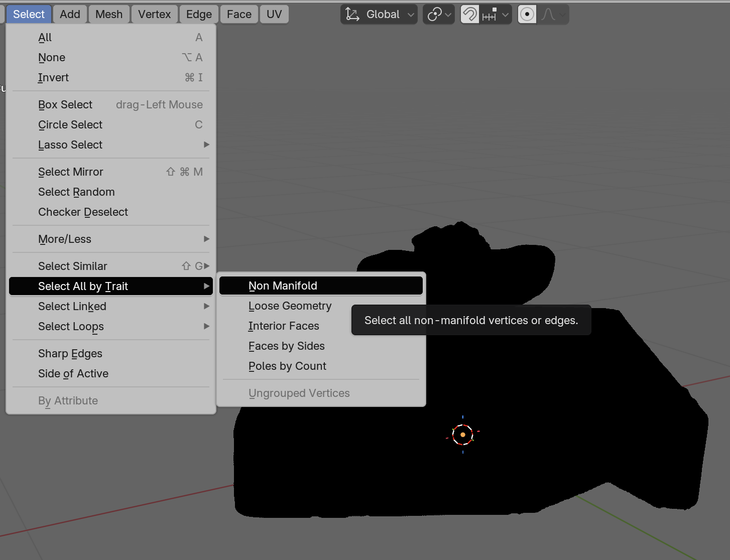Click the snap-to increments icon
The width and height of the screenshot is (730, 560).
pos(489,14)
